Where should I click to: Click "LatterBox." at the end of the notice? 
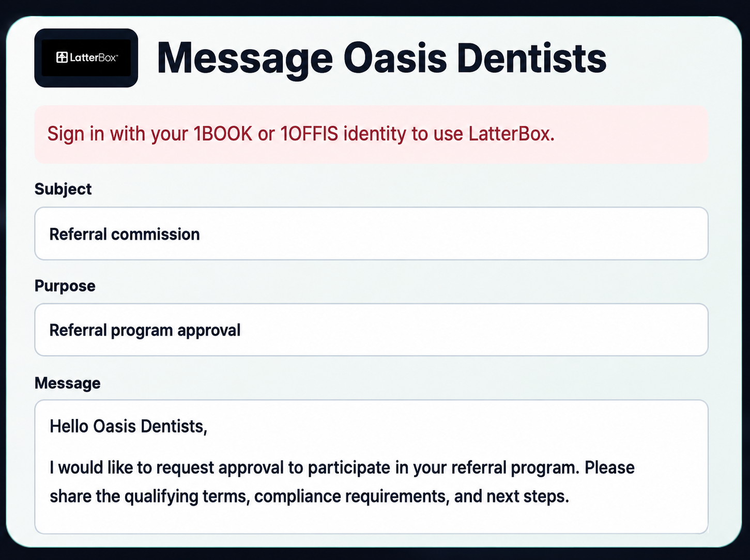coord(512,134)
